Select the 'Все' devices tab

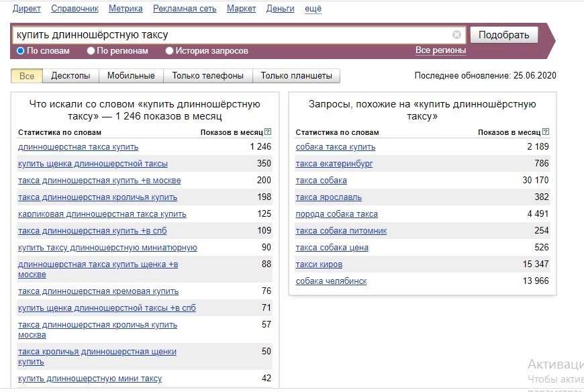pyautogui.click(x=27, y=76)
